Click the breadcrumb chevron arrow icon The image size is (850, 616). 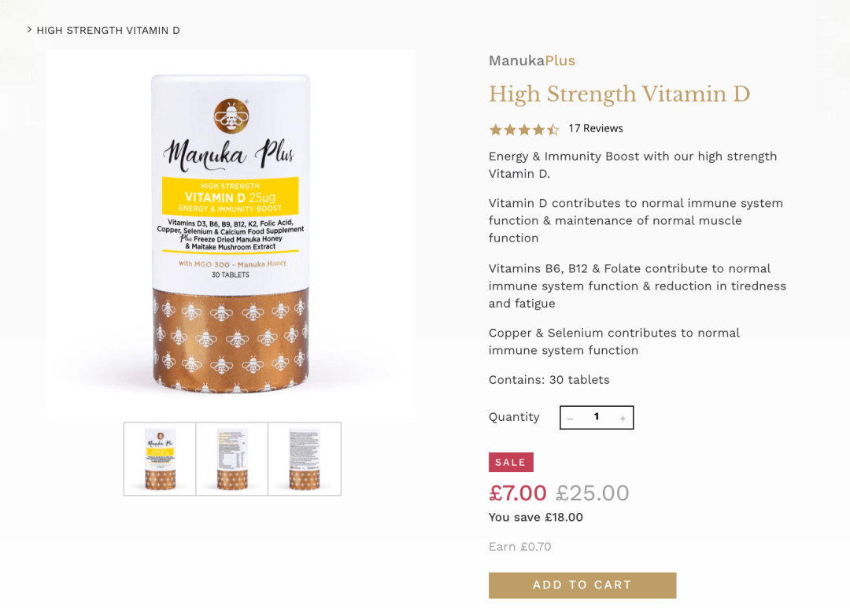point(29,30)
